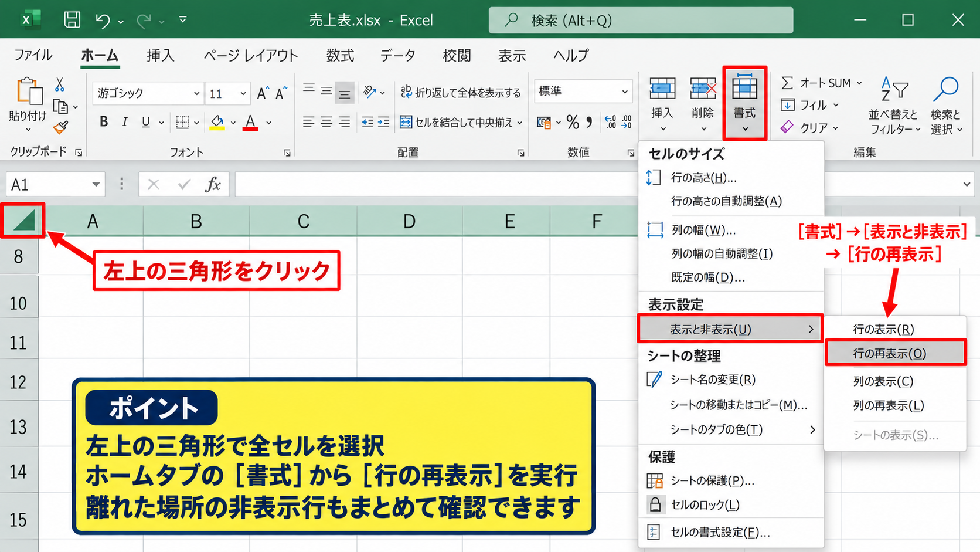Toggle Underline formatting
The image size is (980, 552).
pyautogui.click(x=145, y=122)
